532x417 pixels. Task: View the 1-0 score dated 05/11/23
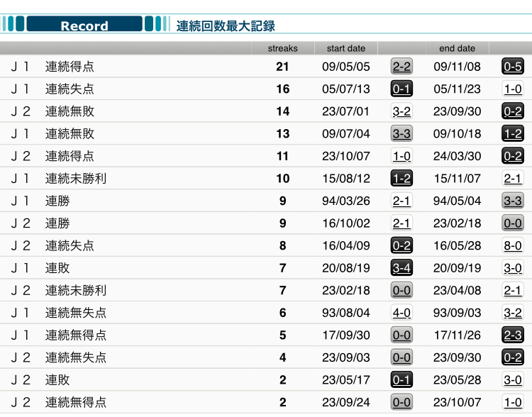tap(512, 89)
